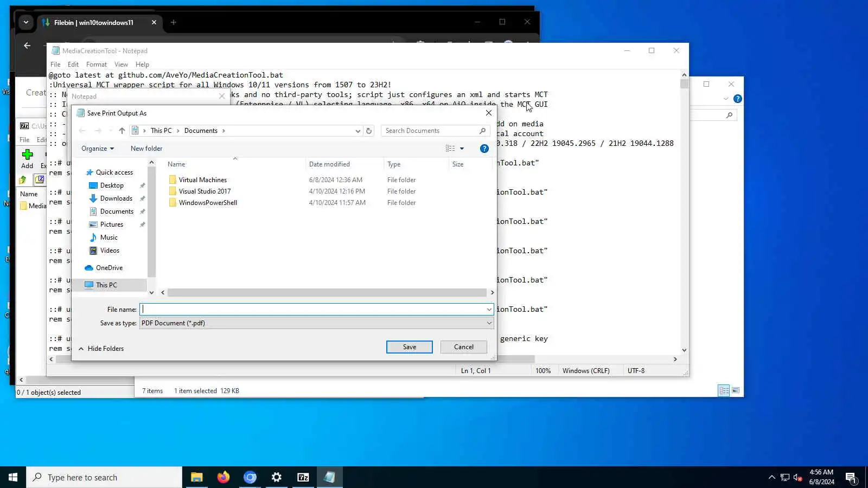Switch File Explorer to large icons view

[736, 390]
